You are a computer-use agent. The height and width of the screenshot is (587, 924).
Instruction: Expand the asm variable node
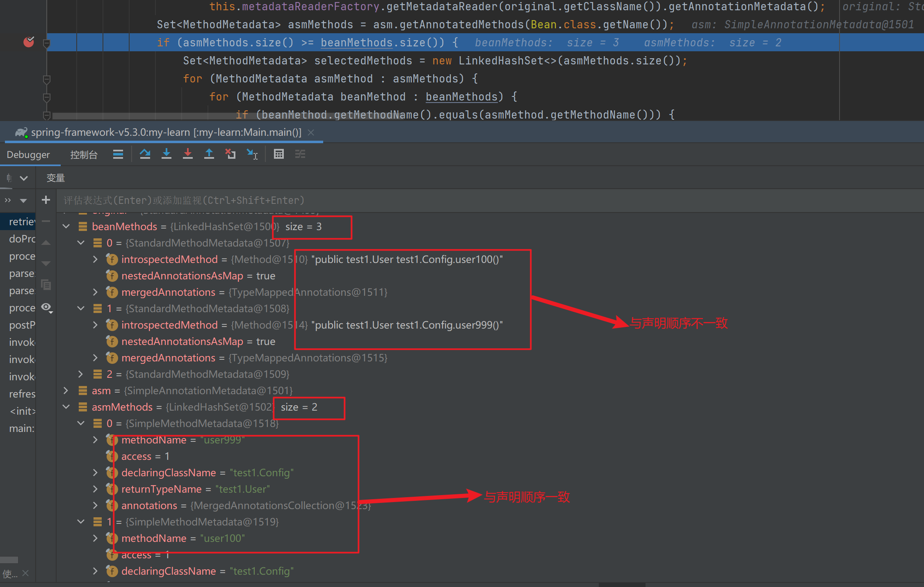point(66,391)
